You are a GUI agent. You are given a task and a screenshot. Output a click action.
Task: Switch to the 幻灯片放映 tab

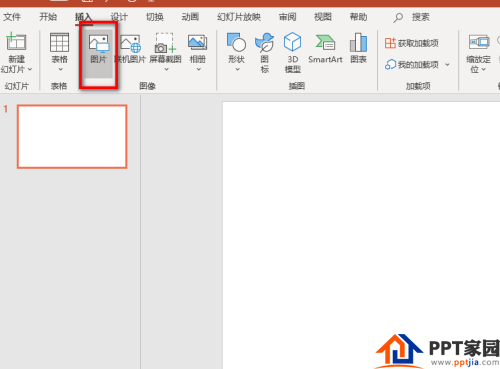239,17
